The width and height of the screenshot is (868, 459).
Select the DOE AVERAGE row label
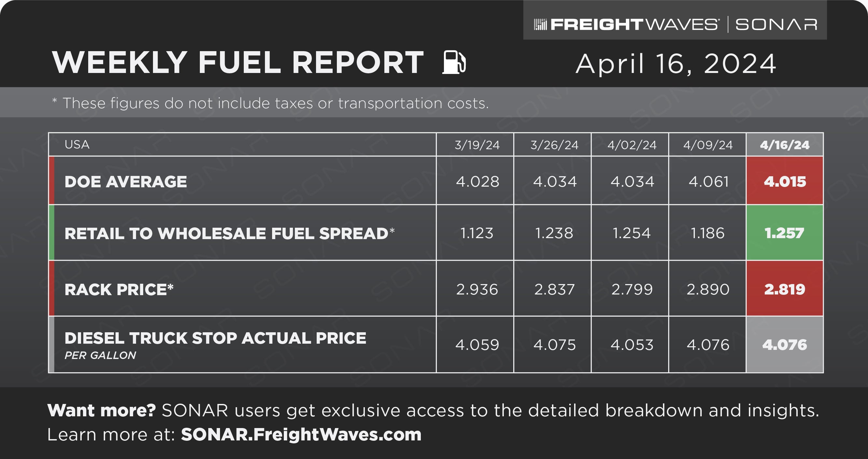pyautogui.click(x=126, y=182)
